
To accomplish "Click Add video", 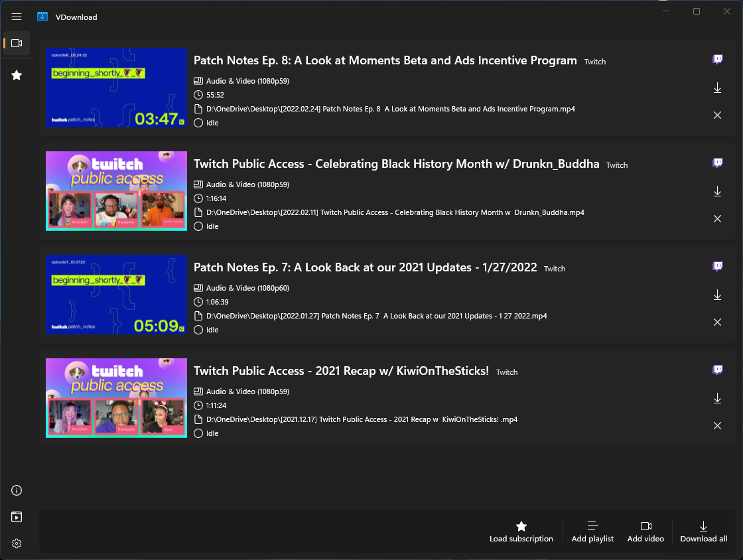I will (645, 531).
